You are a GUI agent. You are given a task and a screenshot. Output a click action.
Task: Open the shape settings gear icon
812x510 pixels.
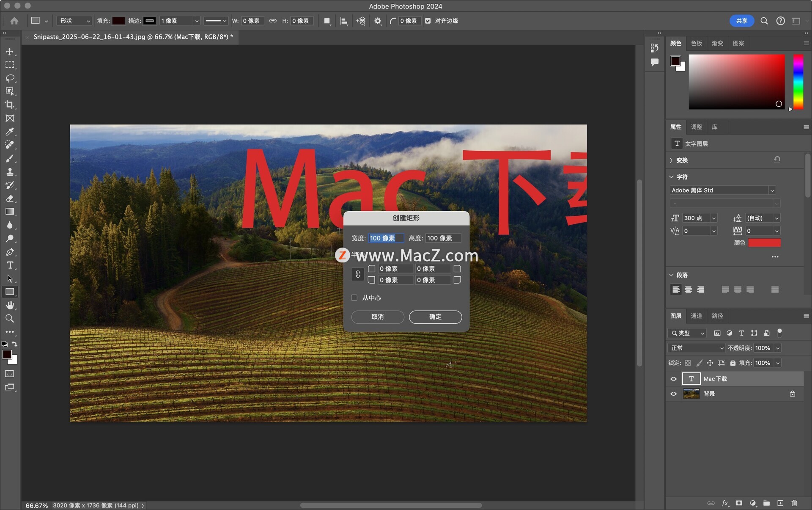click(378, 21)
